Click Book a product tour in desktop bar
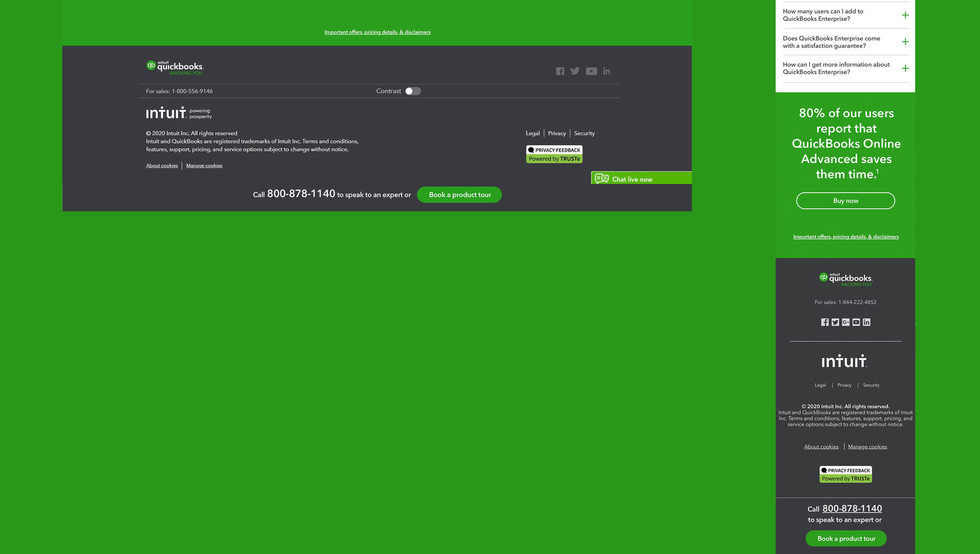Screen dimensions: 980x554 459,195
